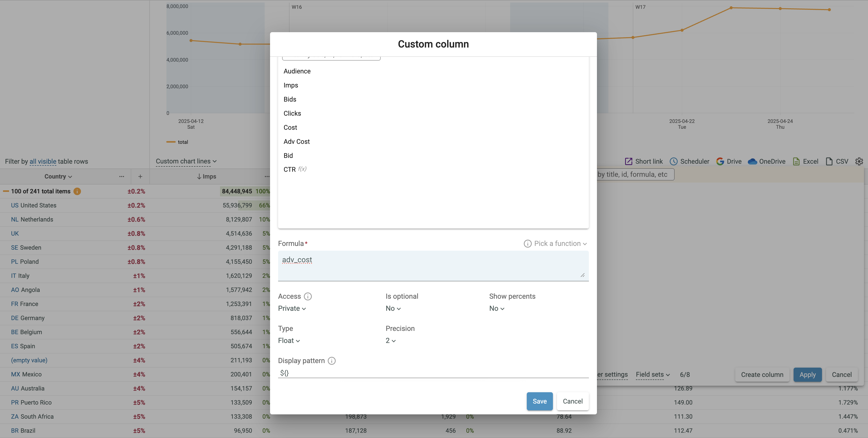Image resolution: width=868 pixels, height=438 pixels.
Task: Select Adv Cost from field list
Action: tap(296, 142)
